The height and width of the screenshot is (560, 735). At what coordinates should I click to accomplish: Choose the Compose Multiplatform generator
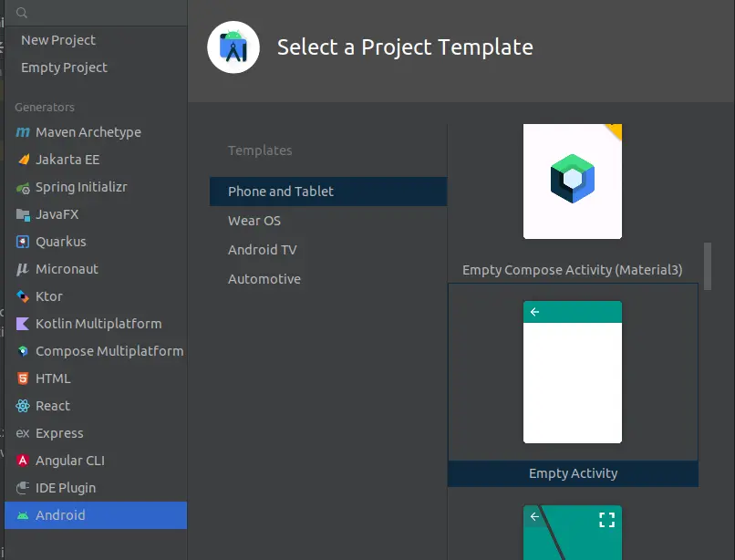(96, 351)
